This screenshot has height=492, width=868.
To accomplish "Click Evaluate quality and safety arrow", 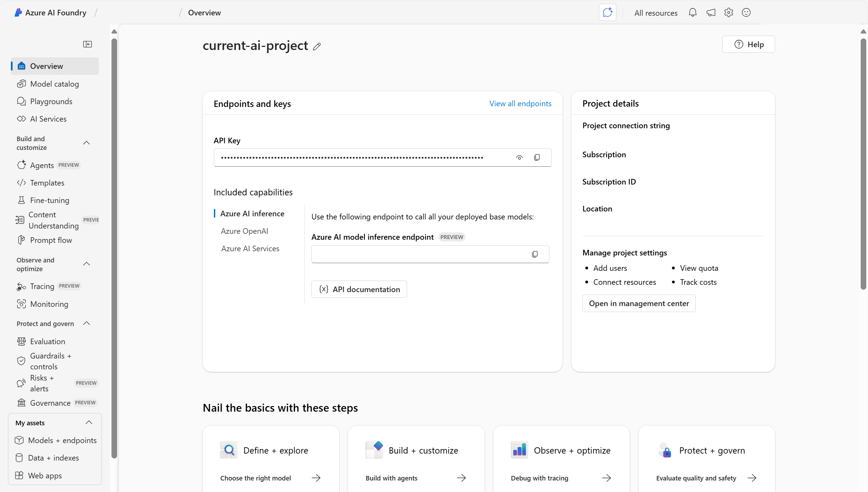I will pos(752,478).
